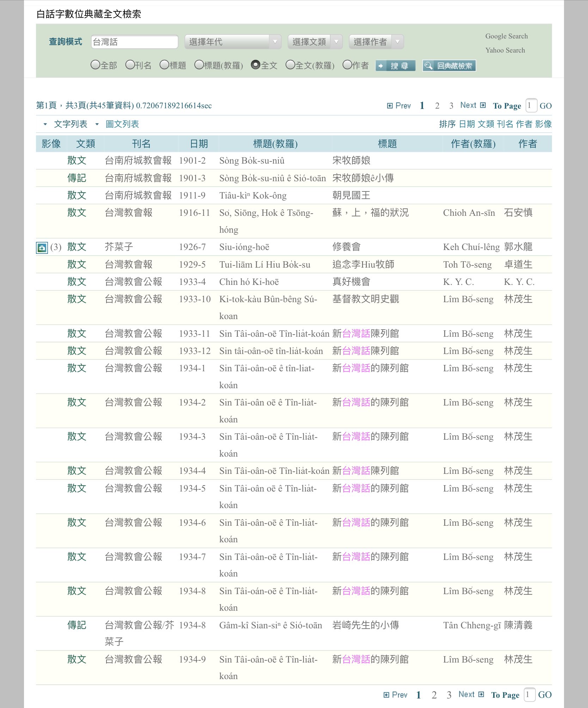Go to page 2 in top pagination
Viewport: 588px width, 708px height.
coord(437,106)
